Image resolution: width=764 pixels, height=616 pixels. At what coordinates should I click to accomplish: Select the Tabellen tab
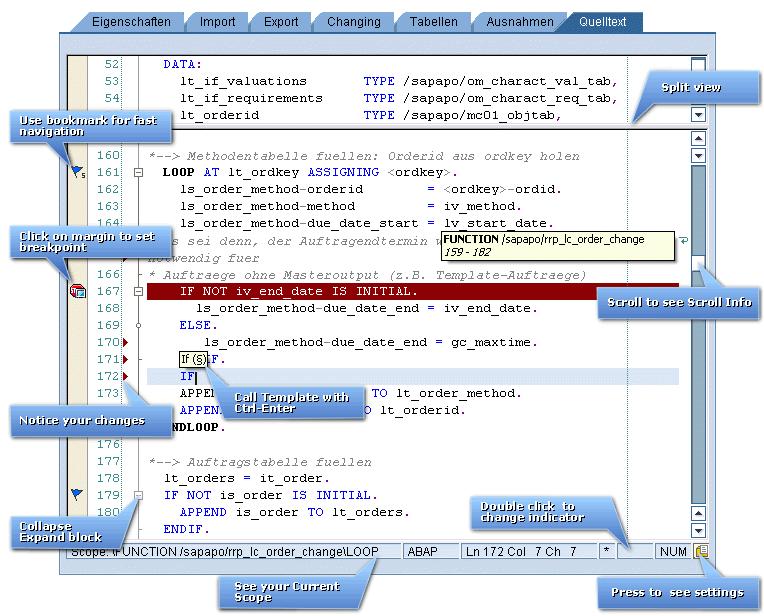[x=433, y=22]
